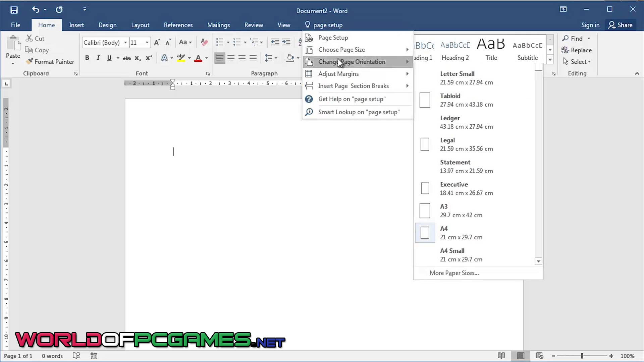The height and width of the screenshot is (362, 644).
Task: Switch to the Layout tab
Action: (x=140, y=25)
